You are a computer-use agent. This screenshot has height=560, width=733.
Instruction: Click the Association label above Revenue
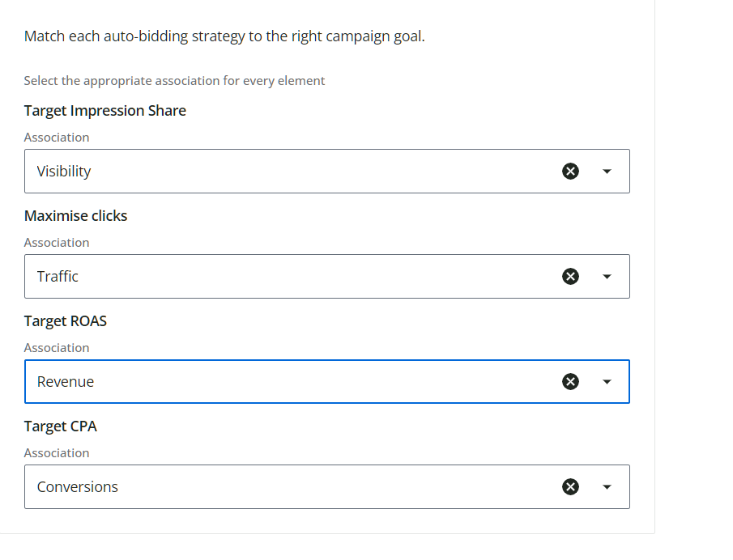[x=57, y=347]
